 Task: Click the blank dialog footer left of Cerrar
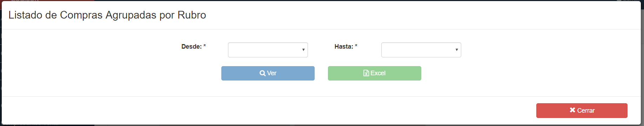click(267, 111)
